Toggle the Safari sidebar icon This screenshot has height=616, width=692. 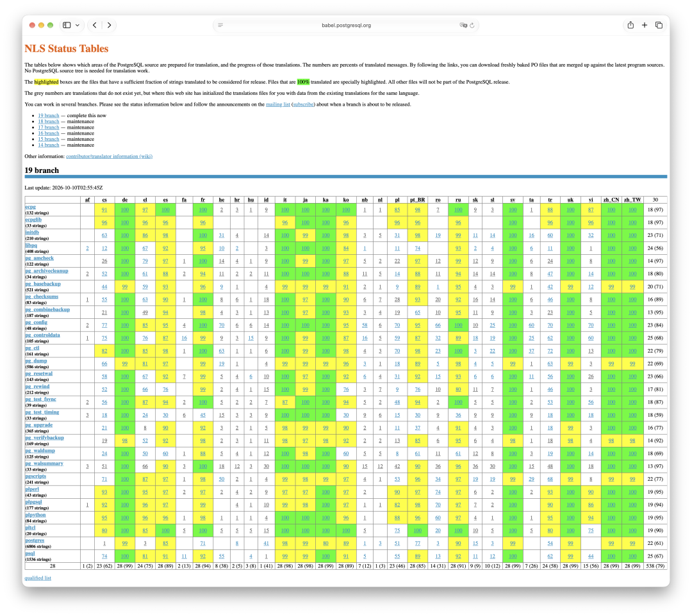pyautogui.click(x=67, y=25)
